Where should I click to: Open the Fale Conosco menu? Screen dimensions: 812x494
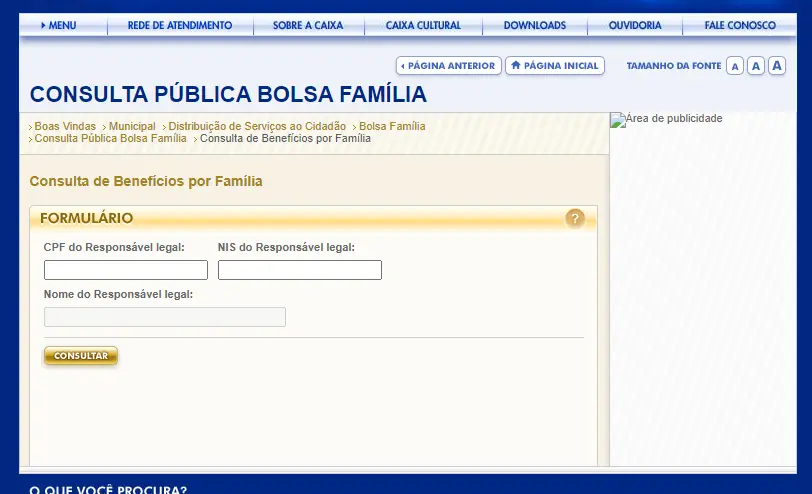pos(740,25)
